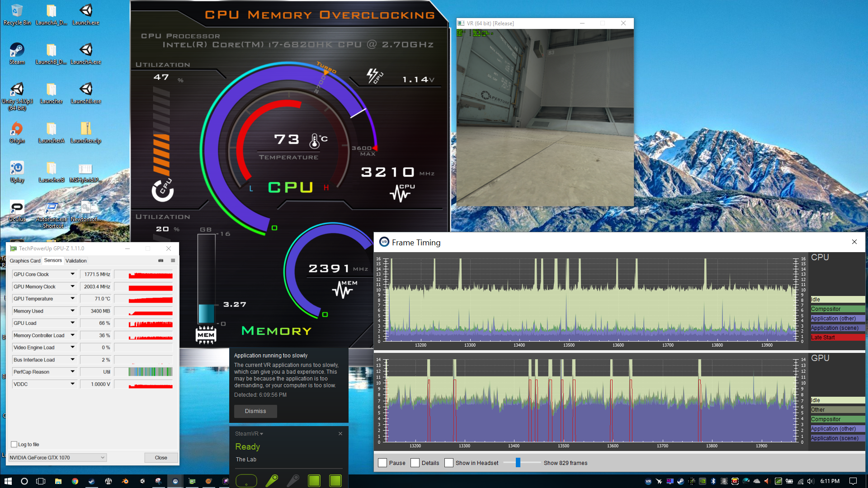868x488 pixels.
Task: Select the Uplay desktop shortcut
Action: [17, 172]
